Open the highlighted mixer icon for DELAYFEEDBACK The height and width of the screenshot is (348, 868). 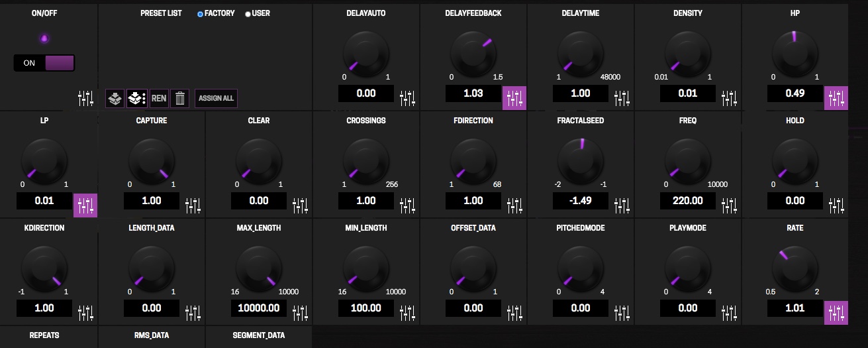tap(514, 98)
